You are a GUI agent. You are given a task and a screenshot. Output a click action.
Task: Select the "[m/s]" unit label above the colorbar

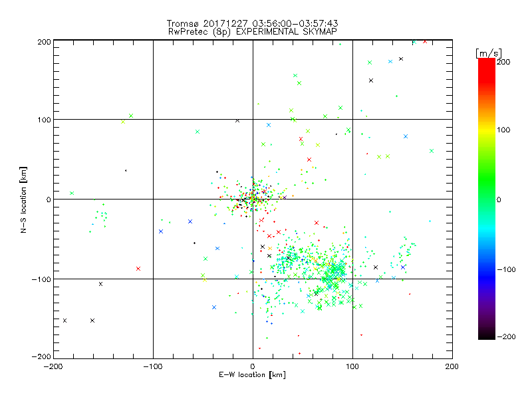point(489,53)
